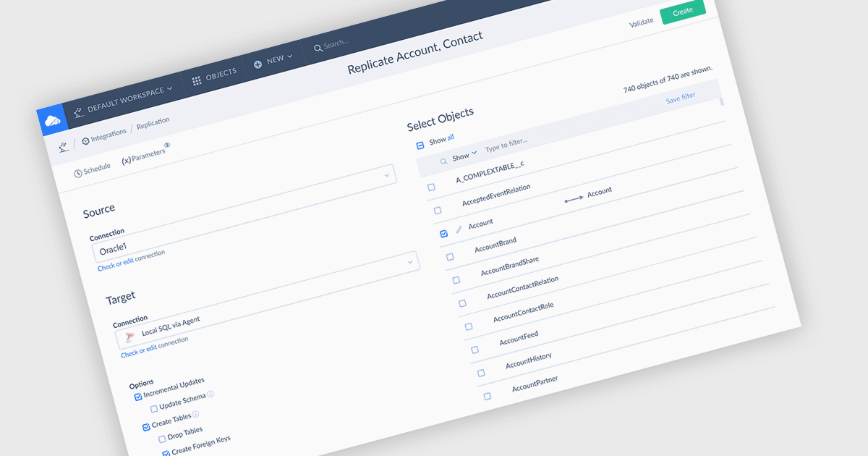
Task: Open the Show filter dropdown
Action: click(464, 156)
